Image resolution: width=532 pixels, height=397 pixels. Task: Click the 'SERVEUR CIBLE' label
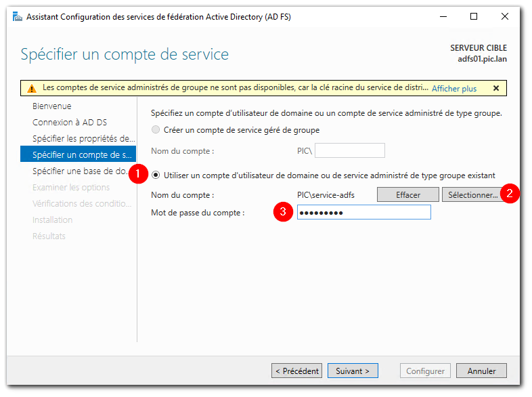tap(479, 48)
